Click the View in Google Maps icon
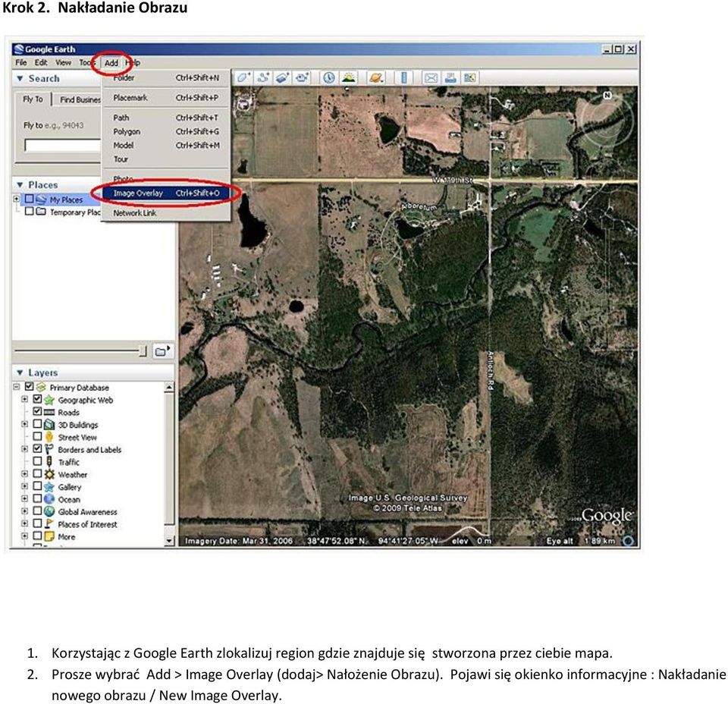728x704 pixels. tap(470, 77)
